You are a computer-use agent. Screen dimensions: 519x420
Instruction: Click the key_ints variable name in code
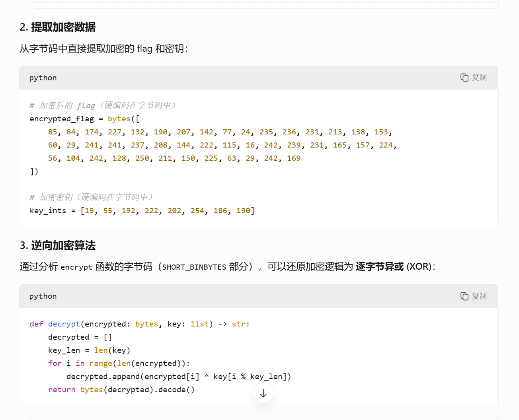48,211
